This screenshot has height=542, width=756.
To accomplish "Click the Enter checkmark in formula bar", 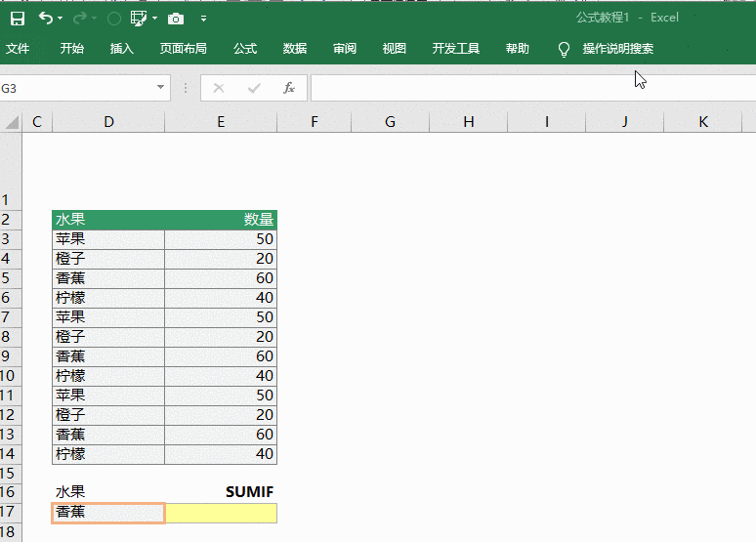I will click(x=254, y=88).
